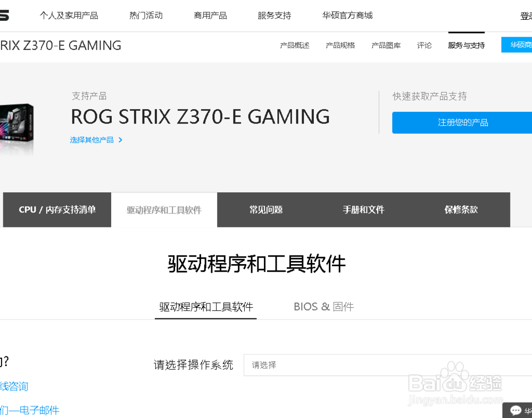Switch to CPU / 内存支持清单 tab
This screenshot has height=418, width=532.
click(x=57, y=210)
